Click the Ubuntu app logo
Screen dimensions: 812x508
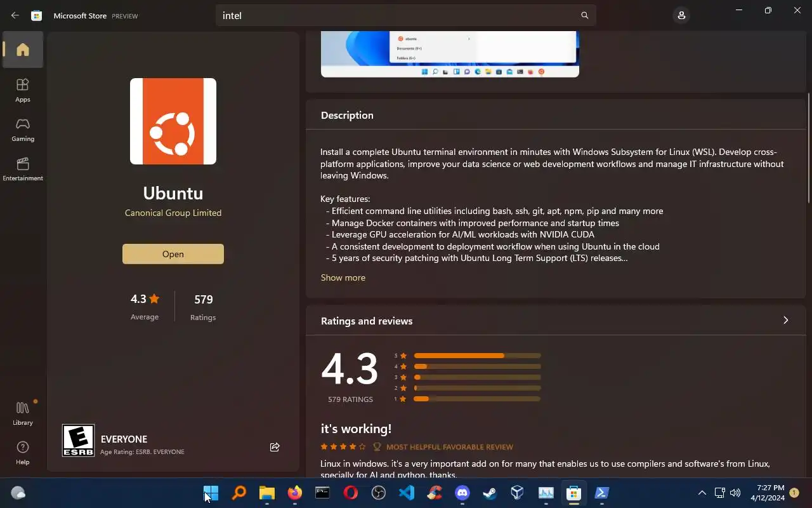click(x=173, y=121)
